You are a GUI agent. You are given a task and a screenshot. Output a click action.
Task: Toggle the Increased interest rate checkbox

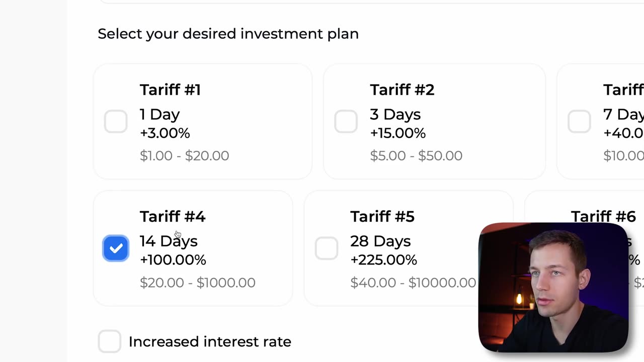pyautogui.click(x=110, y=341)
